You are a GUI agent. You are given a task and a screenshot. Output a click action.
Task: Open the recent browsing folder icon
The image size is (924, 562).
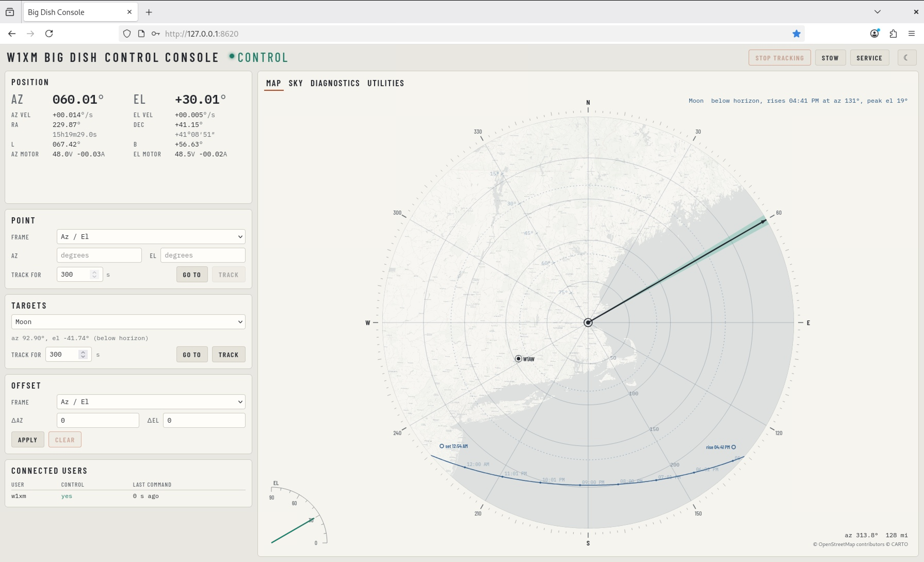(x=10, y=12)
